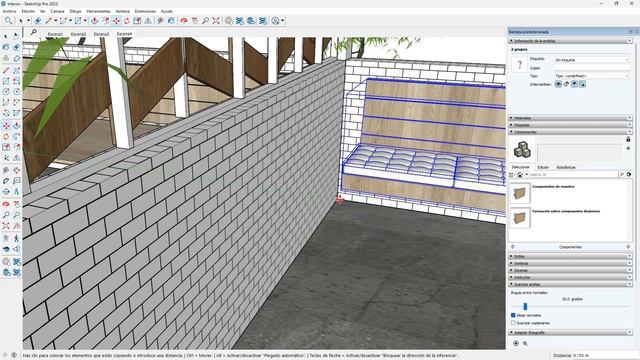Activate the Scale tool in the top toolbar
This screenshot has height=360, width=640.
[x=138, y=20]
